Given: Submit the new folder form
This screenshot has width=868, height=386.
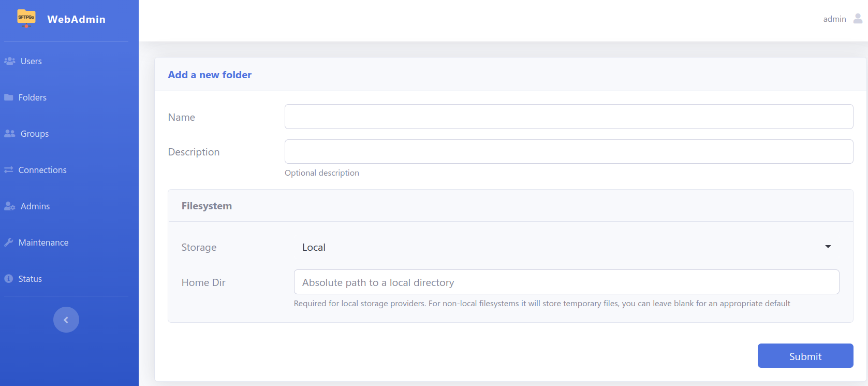Looking at the screenshot, I should tap(805, 356).
